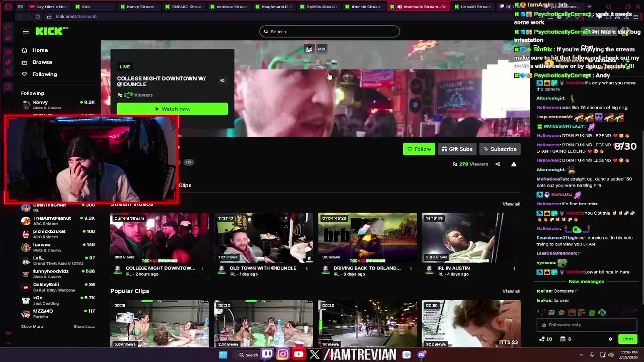Report the channel with the warning icon

tap(514, 164)
